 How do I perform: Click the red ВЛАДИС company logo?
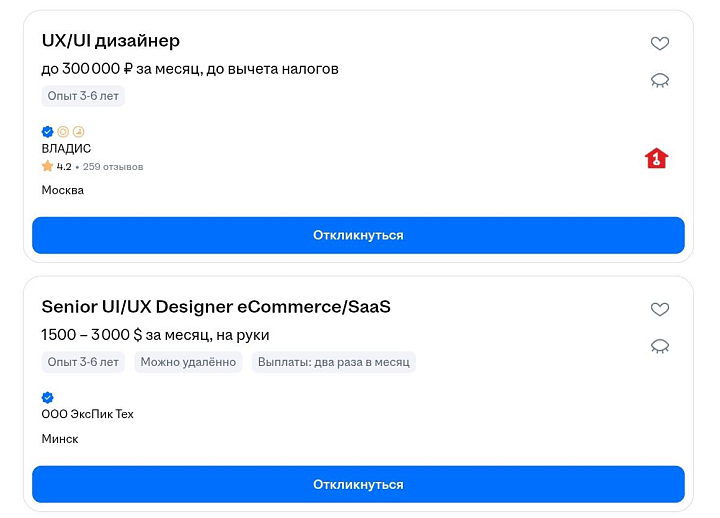point(656,158)
